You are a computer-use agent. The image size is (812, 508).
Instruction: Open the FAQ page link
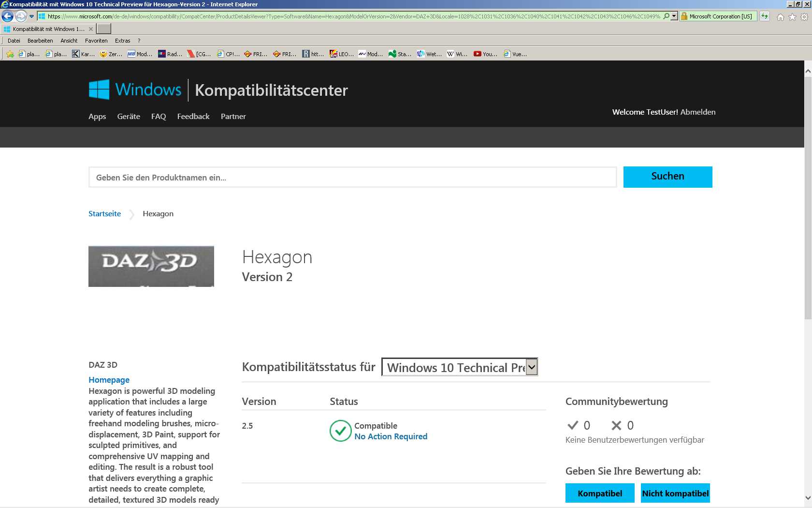point(159,116)
